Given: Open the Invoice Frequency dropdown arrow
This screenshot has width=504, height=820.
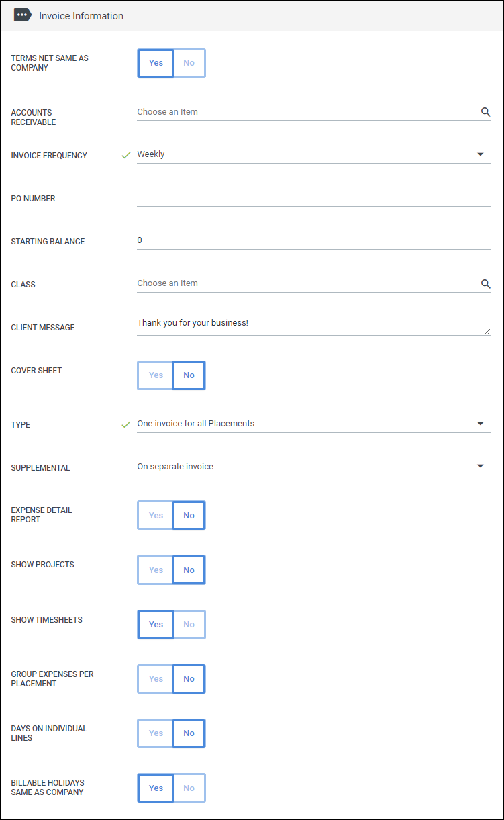Looking at the screenshot, I should tap(480, 154).
